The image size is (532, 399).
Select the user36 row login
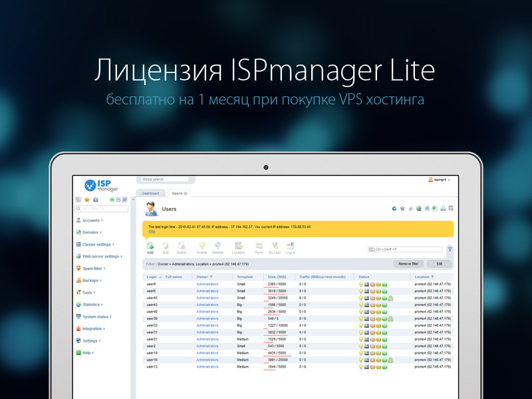pyautogui.click(x=152, y=319)
